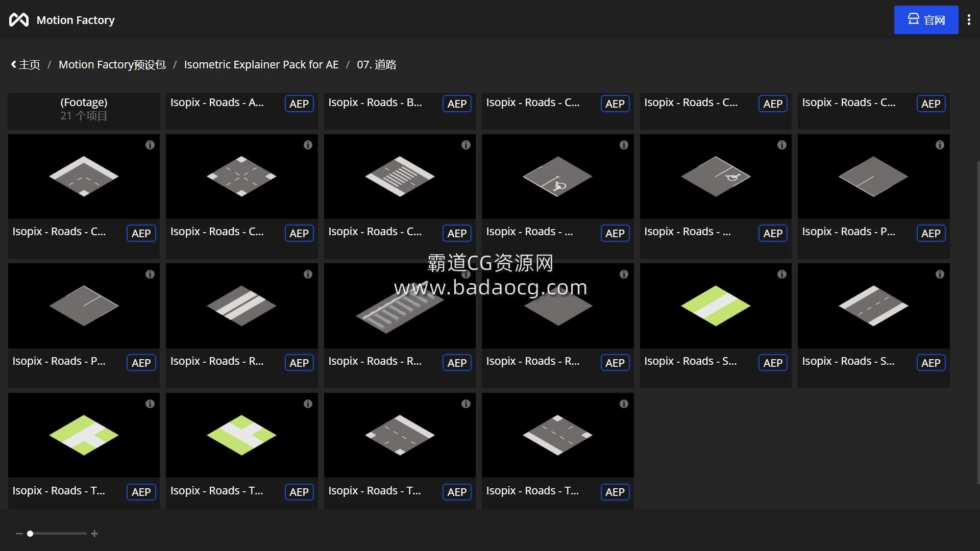Select the straight dashed-lane street thumbnail
The width and height of the screenshot is (980, 551).
click(873, 306)
